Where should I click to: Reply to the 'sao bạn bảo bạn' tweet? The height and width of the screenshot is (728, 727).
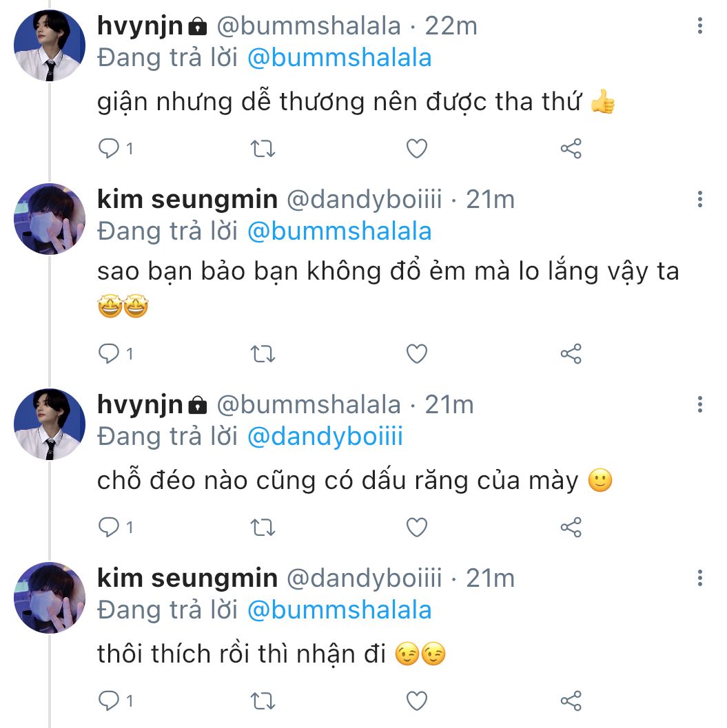tap(109, 354)
